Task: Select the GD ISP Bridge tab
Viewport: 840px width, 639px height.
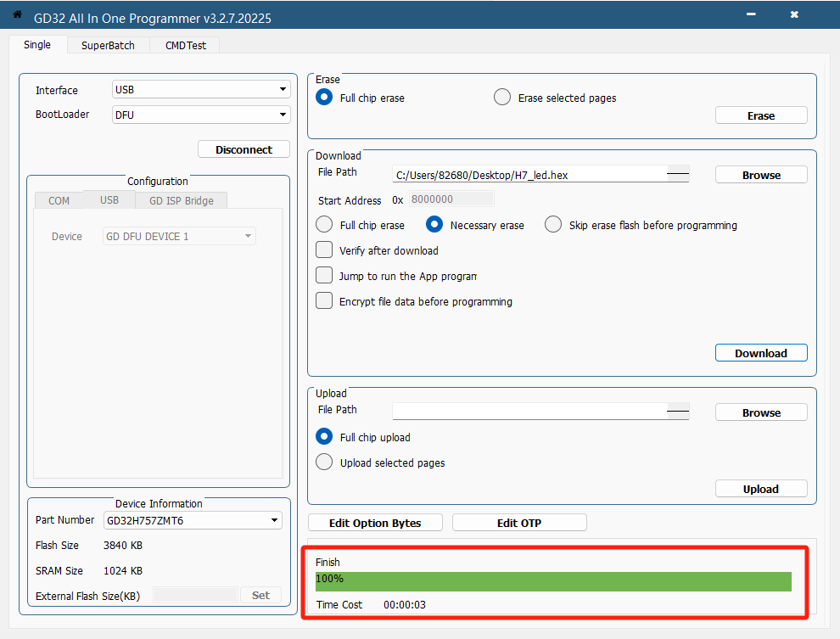Action: point(181,200)
